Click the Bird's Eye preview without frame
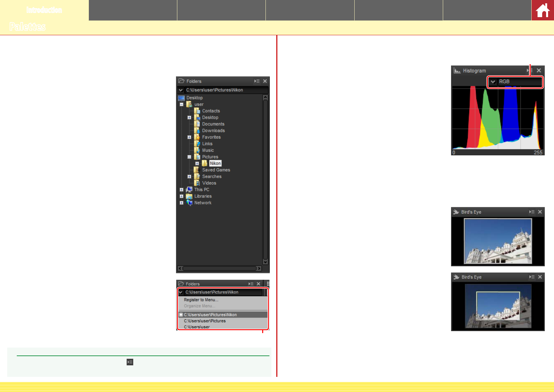 [498, 241]
